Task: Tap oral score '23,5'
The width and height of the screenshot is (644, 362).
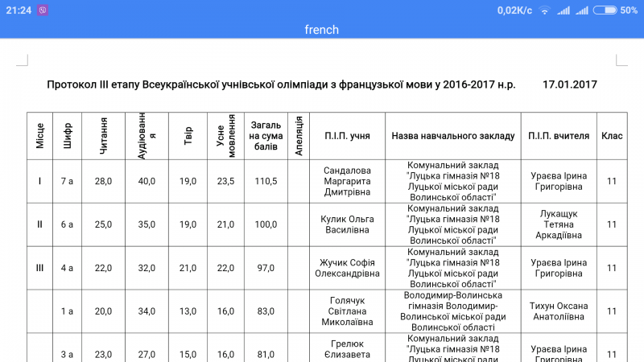Action: (x=225, y=181)
